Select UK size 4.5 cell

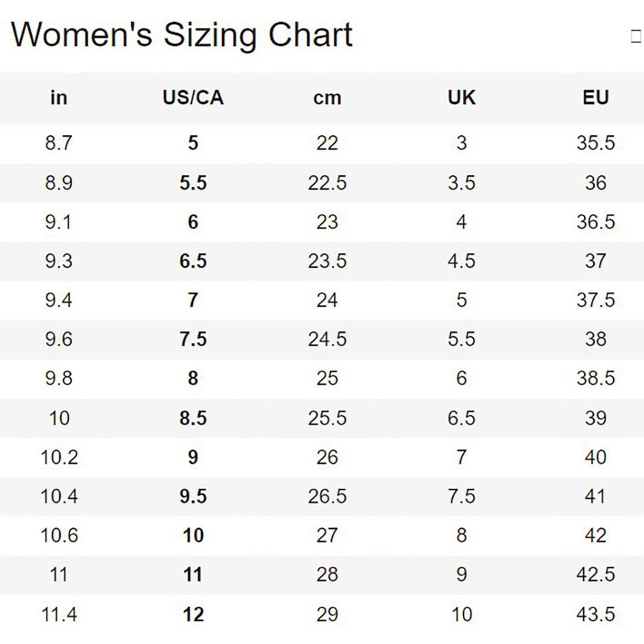pos(461,261)
